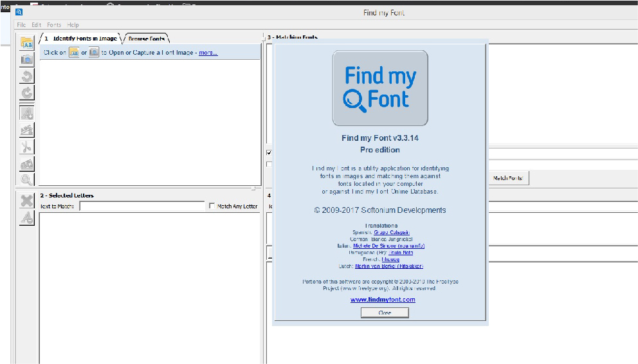Viewport: 638px width, 364px height.
Task: Open the Portuguese translator Paulo Neto link
Action: click(x=401, y=253)
